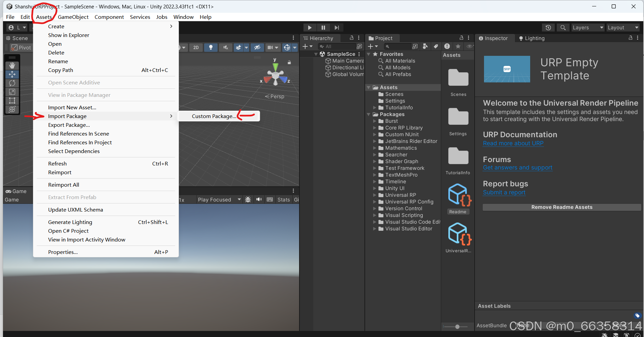Open the Inspector panel kebab menu
Screen dimensions: 644x337
click(638, 38)
